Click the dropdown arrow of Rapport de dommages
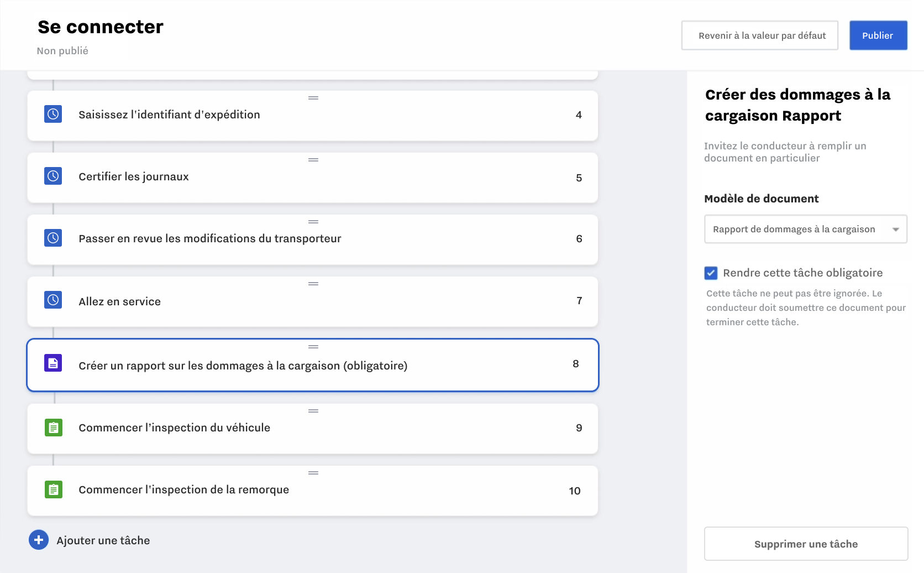924x573 pixels. (x=895, y=230)
